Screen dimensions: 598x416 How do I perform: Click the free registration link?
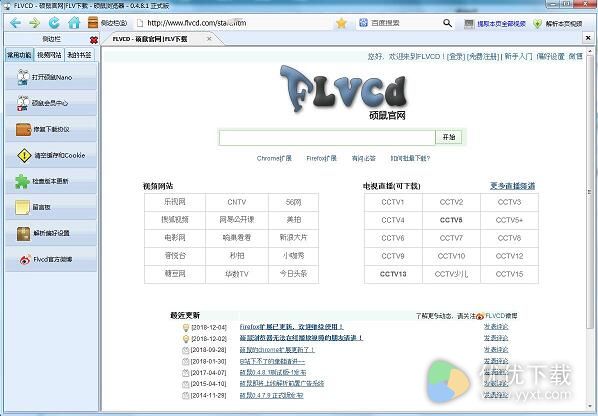(x=483, y=56)
